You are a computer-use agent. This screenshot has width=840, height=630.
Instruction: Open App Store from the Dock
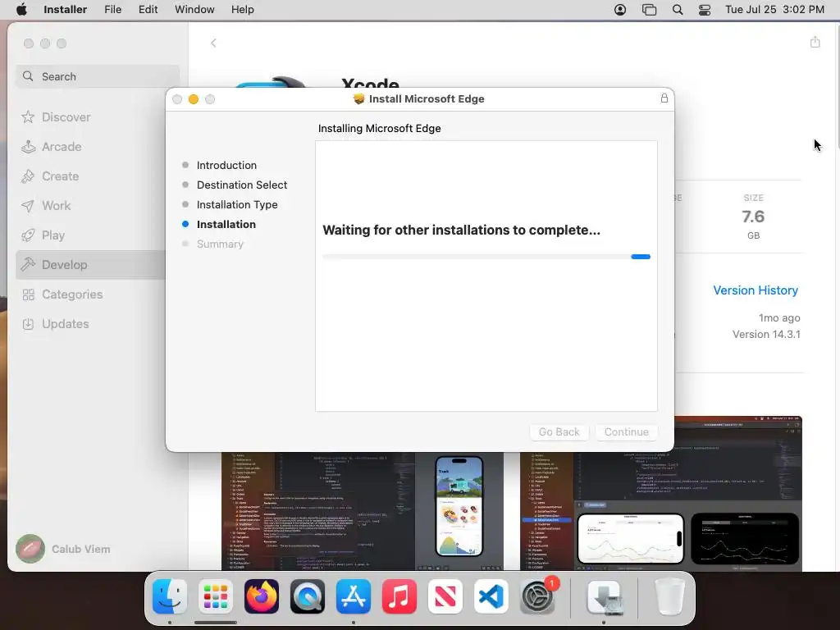coord(353,596)
